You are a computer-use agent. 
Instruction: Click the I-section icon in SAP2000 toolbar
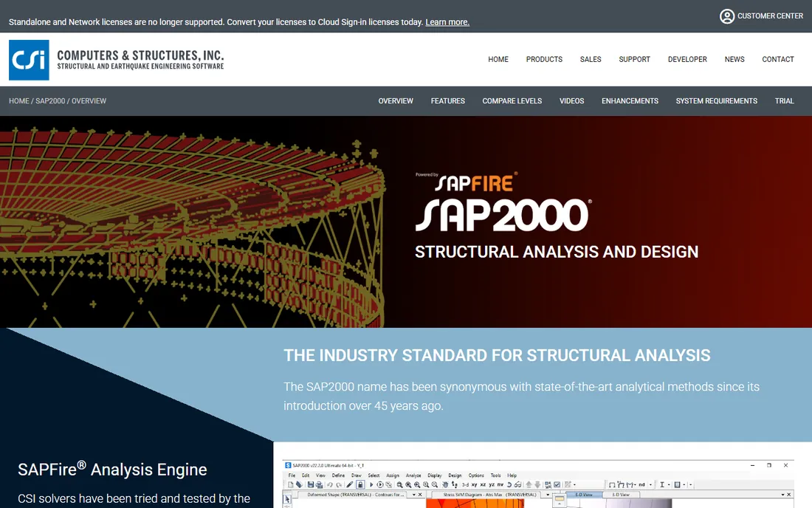tap(662, 484)
